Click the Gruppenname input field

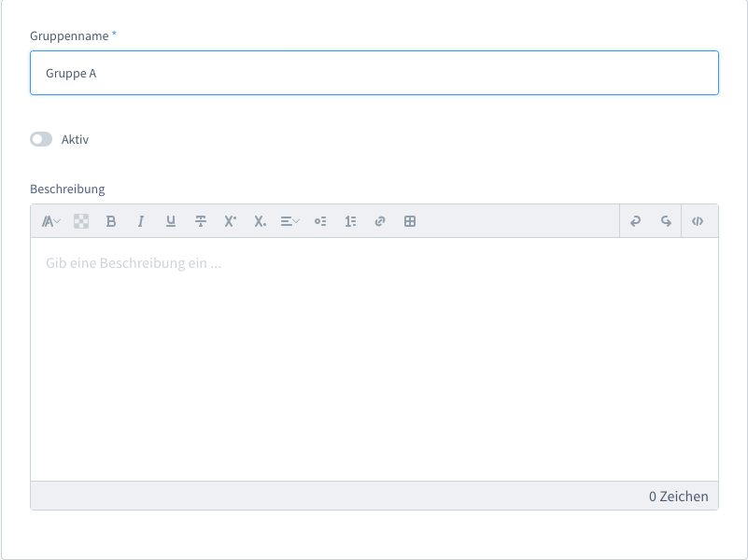[374, 73]
